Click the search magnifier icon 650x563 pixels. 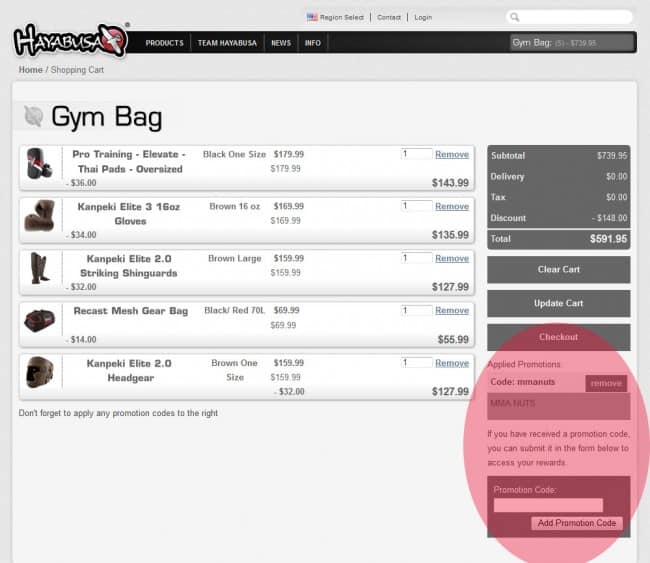coord(515,17)
